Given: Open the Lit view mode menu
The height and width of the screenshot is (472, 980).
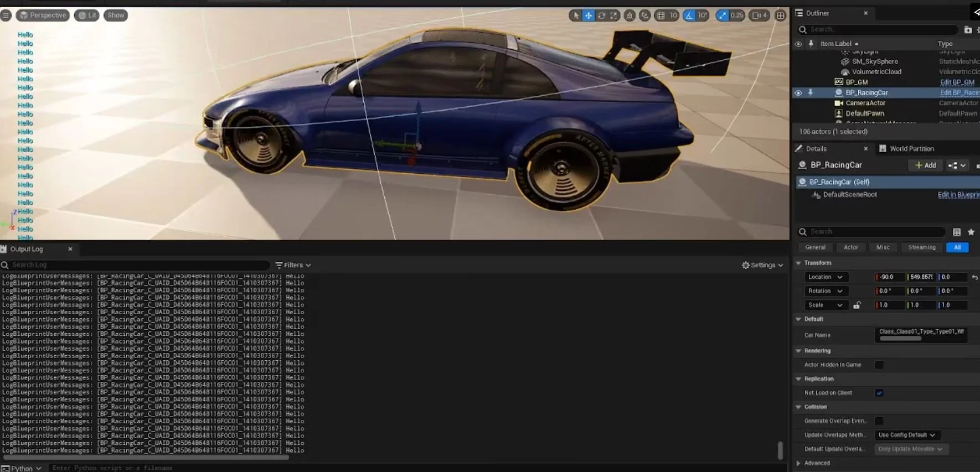Looking at the screenshot, I should pyautogui.click(x=86, y=15).
